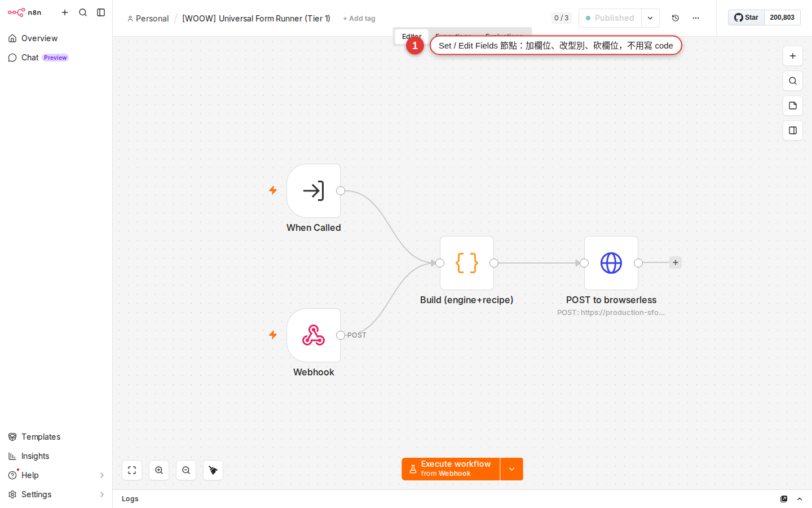Add node after POST to browserless
Screen dimensions: 812x508
pyautogui.click(x=676, y=262)
